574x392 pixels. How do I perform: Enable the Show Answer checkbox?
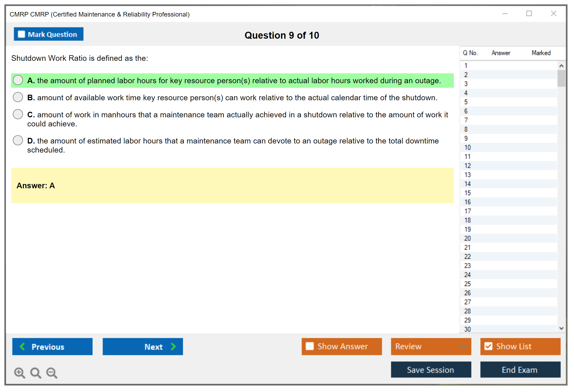click(310, 346)
